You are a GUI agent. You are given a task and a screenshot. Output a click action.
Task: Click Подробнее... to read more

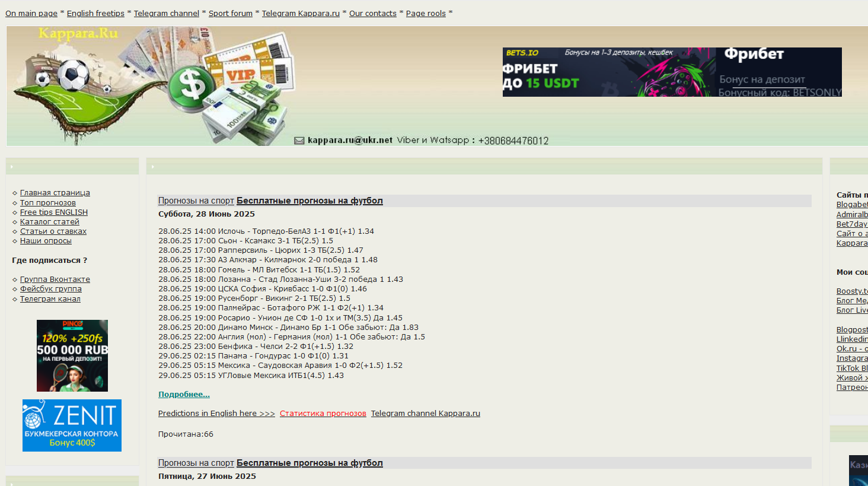pyautogui.click(x=184, y=395)
